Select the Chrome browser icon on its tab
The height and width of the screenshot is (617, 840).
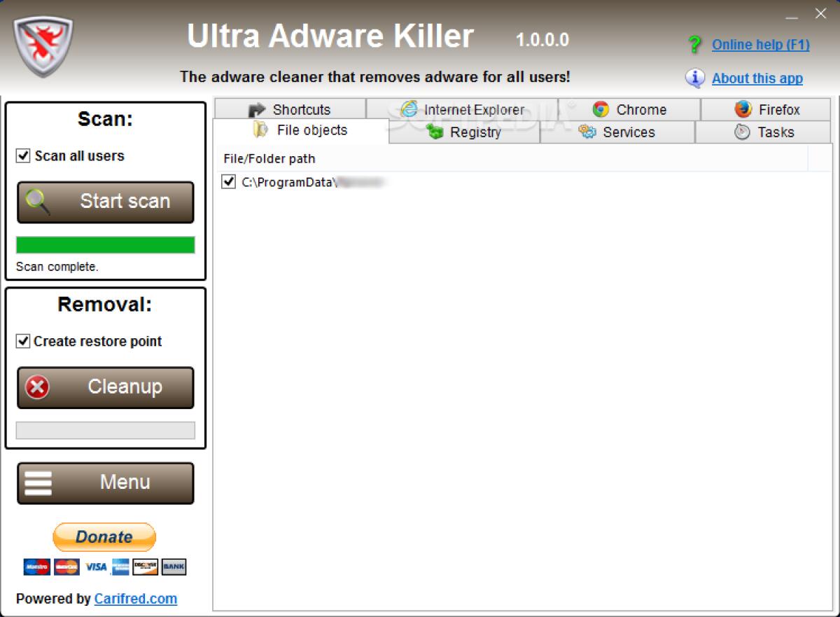[600, 109]
